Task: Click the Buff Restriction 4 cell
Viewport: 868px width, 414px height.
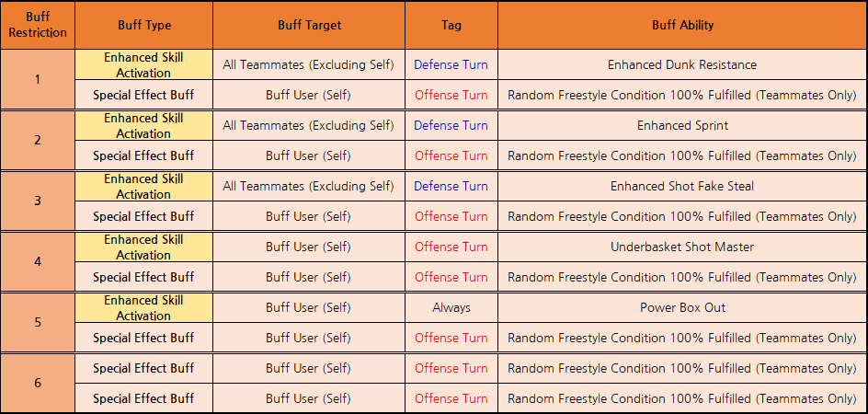Action: click(38, 262)
